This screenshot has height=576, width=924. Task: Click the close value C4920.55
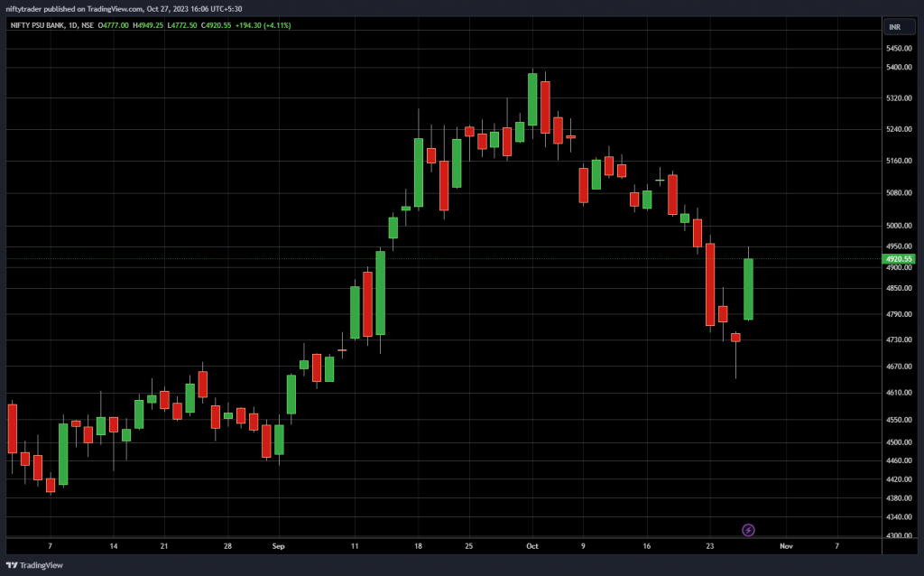point(217,25)
